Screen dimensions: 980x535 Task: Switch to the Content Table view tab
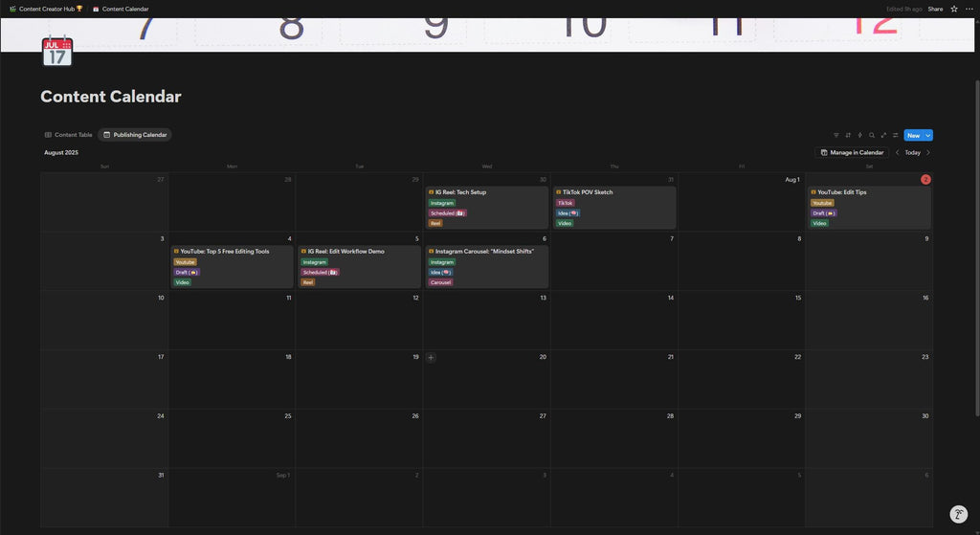(68, 135)
